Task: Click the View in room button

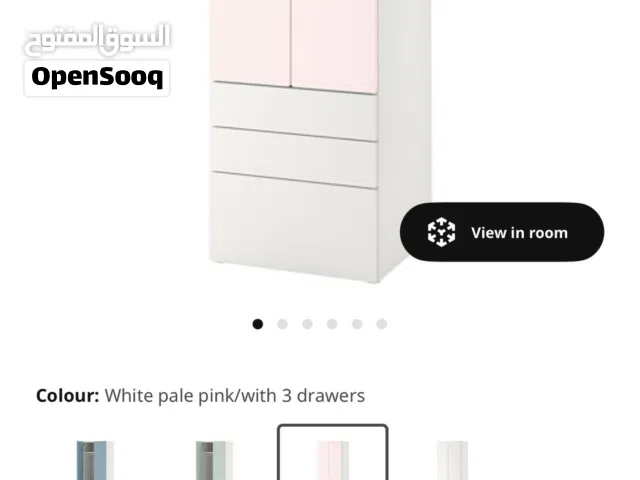Action: click(502, 232)
